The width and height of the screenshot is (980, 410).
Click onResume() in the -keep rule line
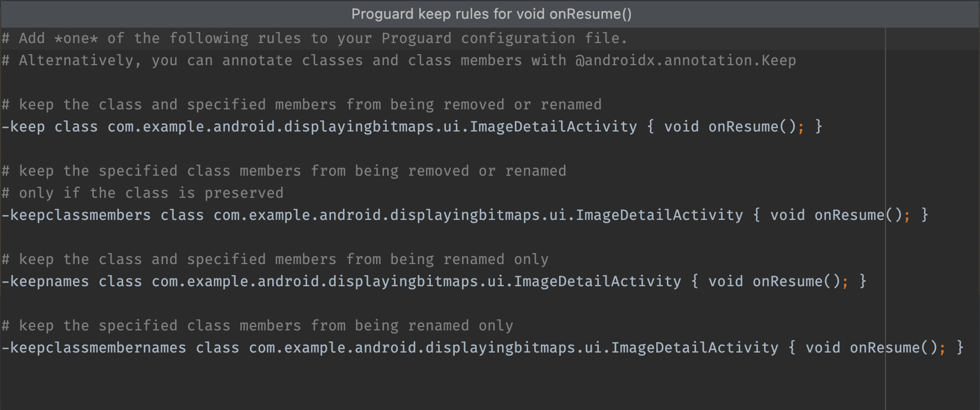(x=752, y=127)
